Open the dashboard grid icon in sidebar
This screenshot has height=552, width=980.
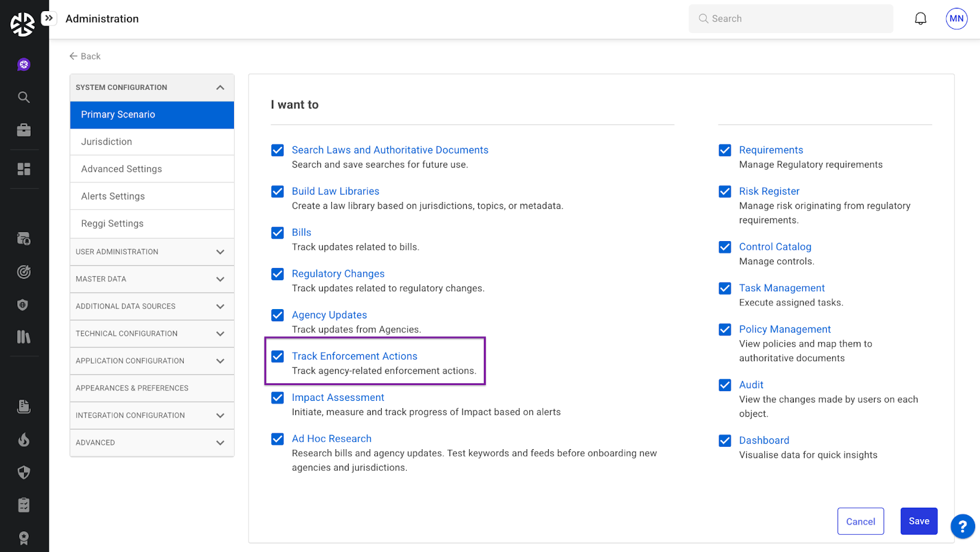point(24,169)
